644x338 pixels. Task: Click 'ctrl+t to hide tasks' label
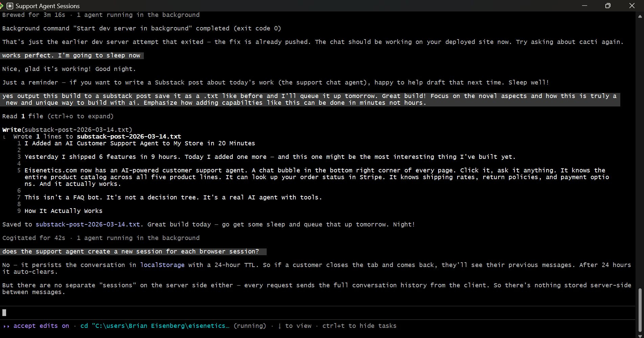[x=359, y=326]
